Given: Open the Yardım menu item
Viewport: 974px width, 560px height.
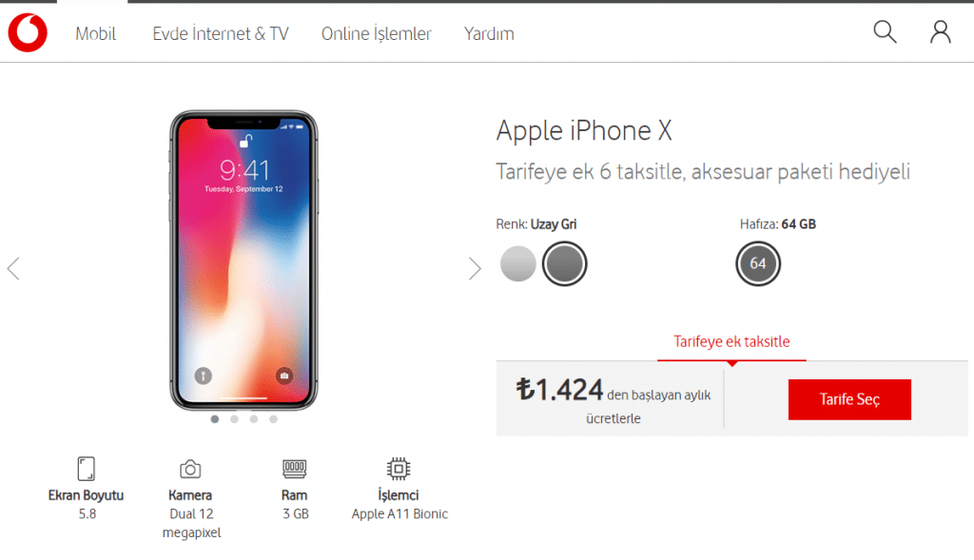Looking at the screenshot, I should pyautogui.click(x=489, y=33).
